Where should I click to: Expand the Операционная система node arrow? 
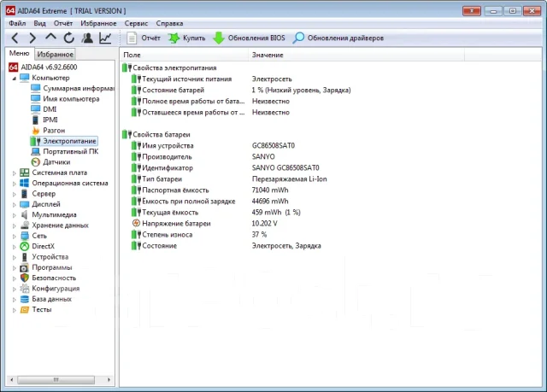pos(15,184)
